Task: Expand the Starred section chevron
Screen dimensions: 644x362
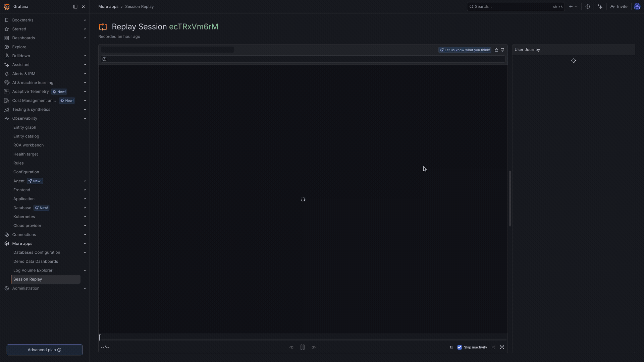Action: coord(85,29)
